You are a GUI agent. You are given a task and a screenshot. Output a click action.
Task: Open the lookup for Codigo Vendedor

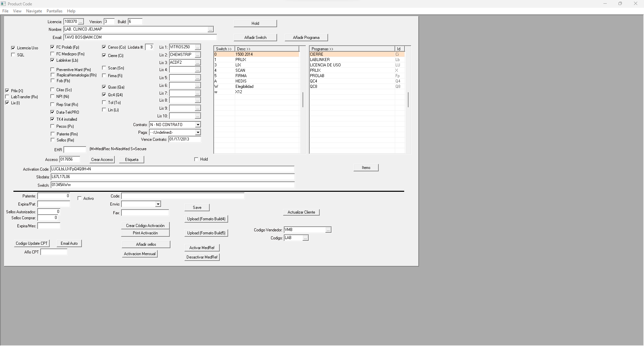tap(328, 230)
